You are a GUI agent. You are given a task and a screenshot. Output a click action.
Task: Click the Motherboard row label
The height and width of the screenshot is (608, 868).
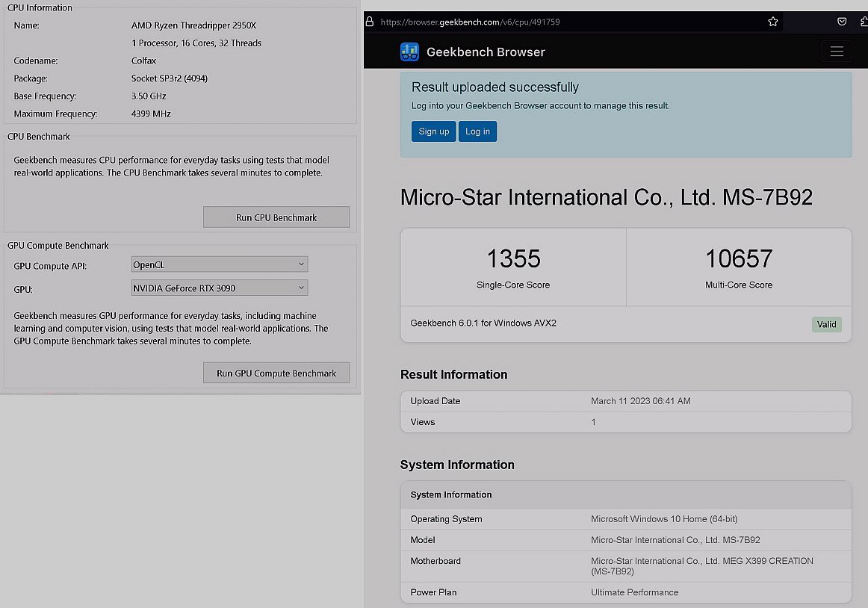(435, 561)
